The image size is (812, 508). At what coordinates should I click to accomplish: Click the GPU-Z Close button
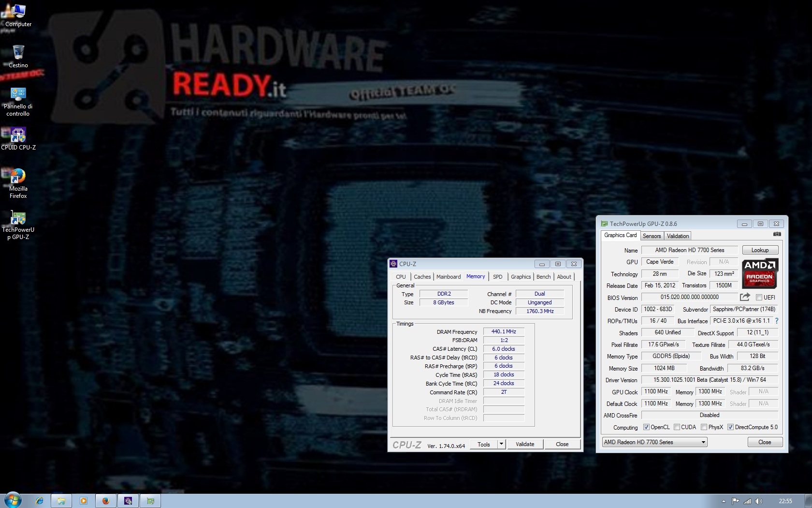click(765, 442)
